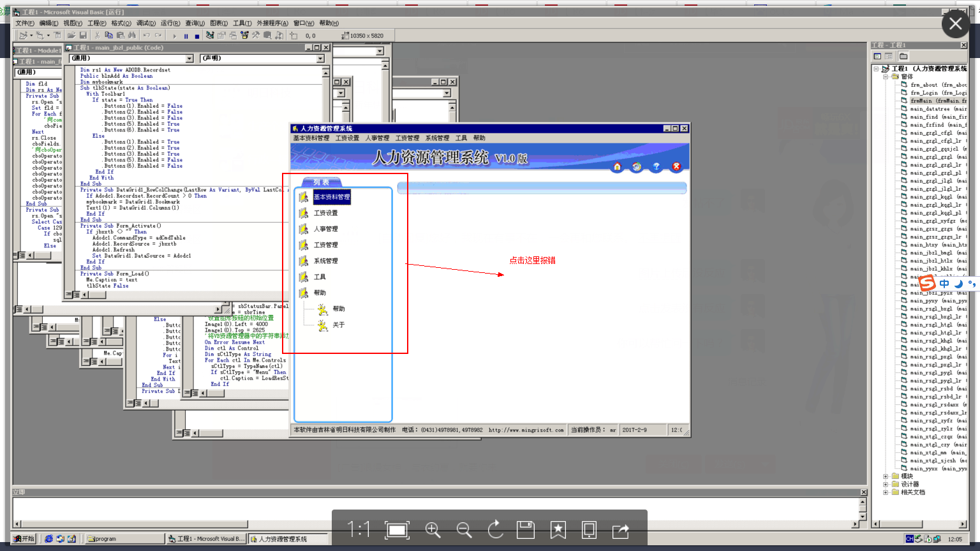Collapse the 窗体 forms folder
The height and width of the screenshot is (551, 980).
[x=886, y=77]
